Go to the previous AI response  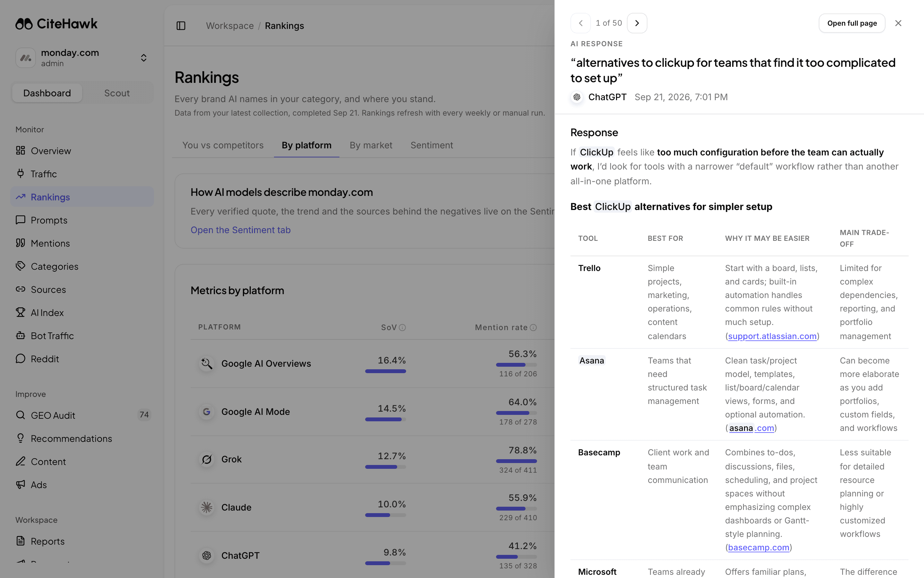click(x=580, y=23)
